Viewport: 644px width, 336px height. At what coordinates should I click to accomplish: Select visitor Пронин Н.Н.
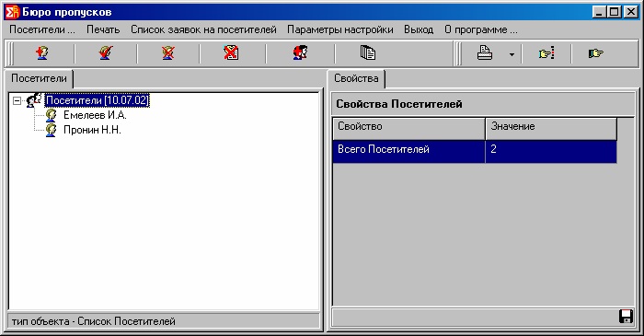coord(92,130)
